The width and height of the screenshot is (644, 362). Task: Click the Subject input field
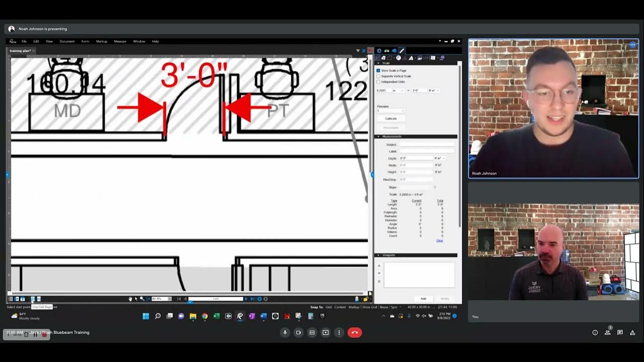click(x=427, y=144)
